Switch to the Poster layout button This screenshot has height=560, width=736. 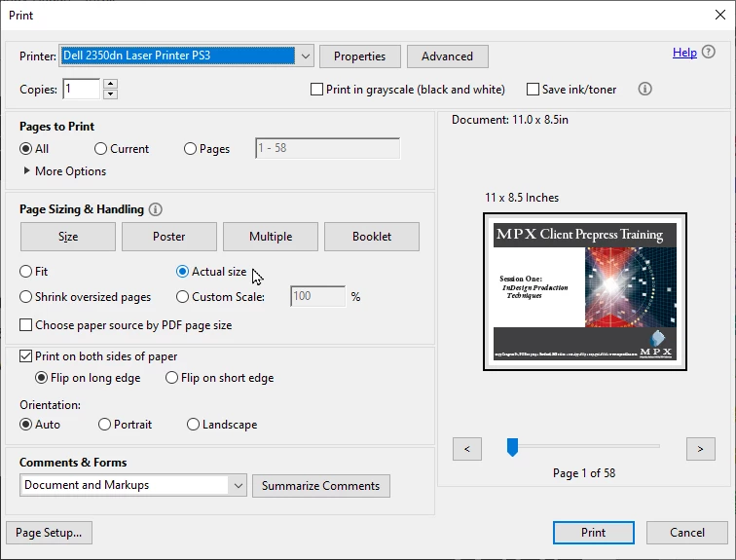point(169,237)
